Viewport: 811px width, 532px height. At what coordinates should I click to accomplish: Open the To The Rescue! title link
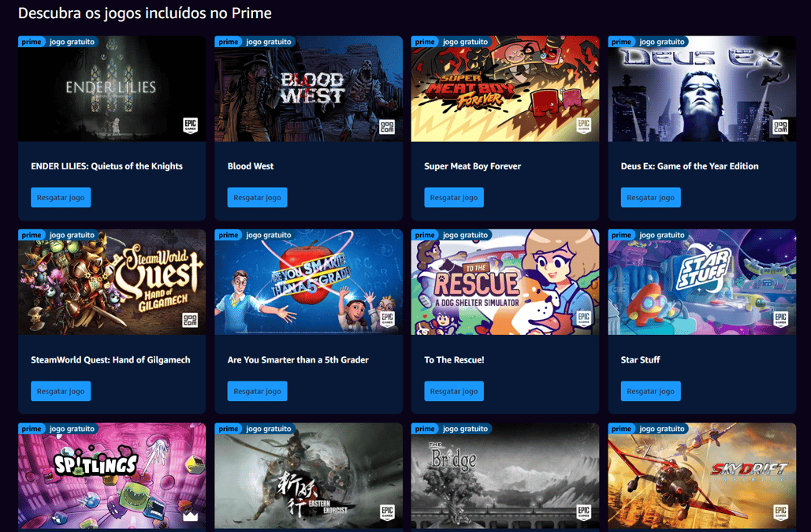pyautogui.click(x=454, y=360)
